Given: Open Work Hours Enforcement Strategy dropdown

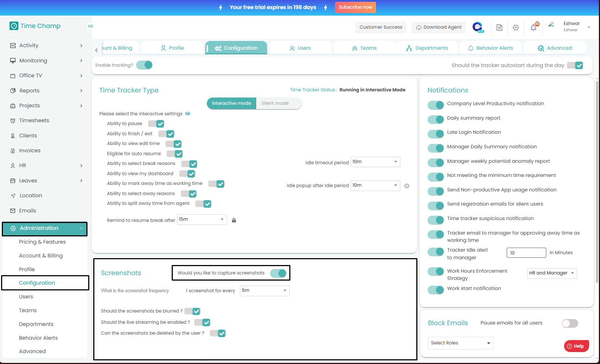Looking at the screenshot, I should 552,273.
